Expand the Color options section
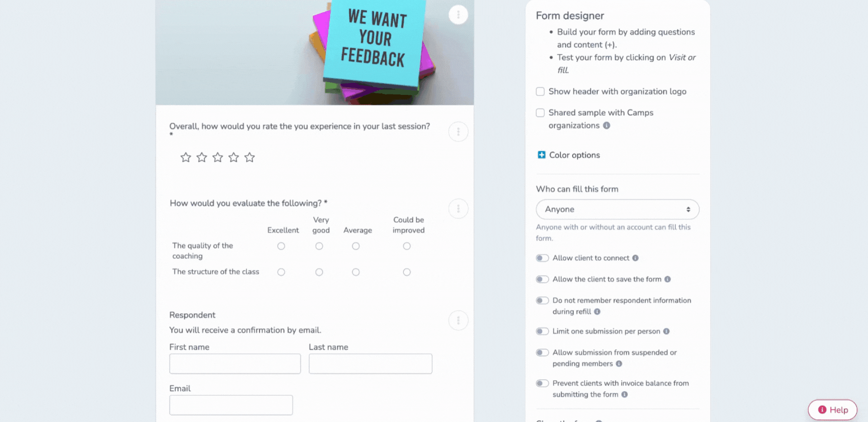This screenshot has width=868, height=422. point(541,155)
